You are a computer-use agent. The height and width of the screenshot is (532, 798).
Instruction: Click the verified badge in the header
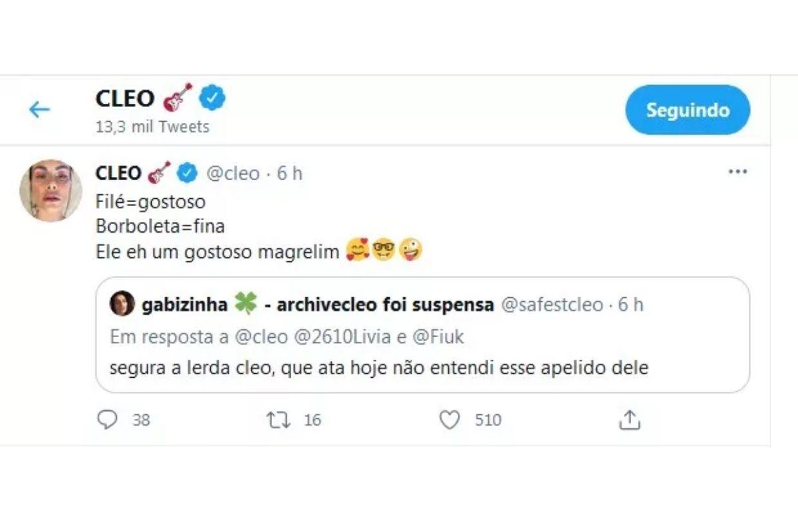click(213, 98)
